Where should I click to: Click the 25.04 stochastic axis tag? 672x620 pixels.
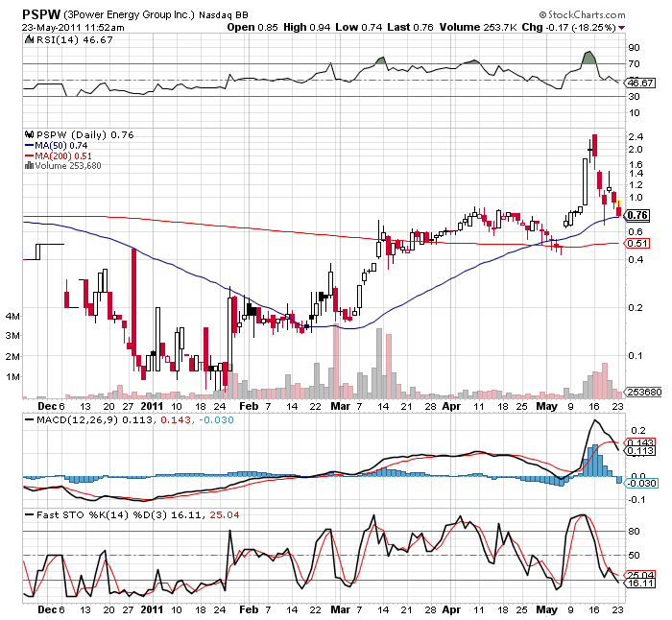tap(640, 575)
